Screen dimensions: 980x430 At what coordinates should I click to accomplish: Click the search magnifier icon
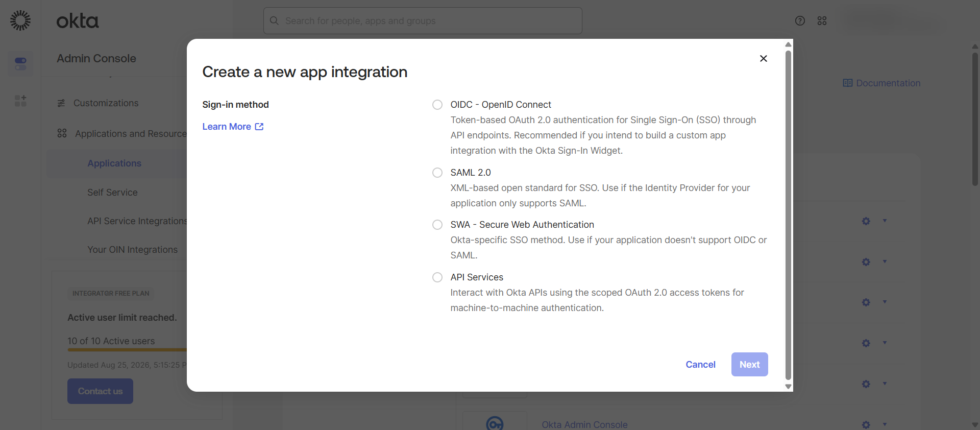274,21
